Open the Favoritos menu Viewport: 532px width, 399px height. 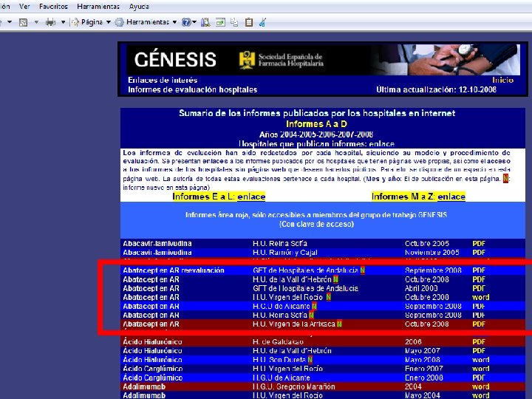[53, 7]
